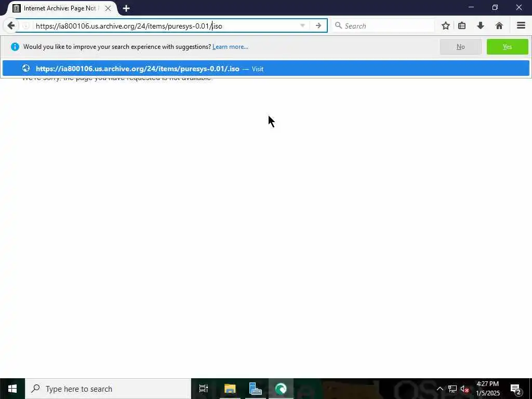This screenshot has width=532, height=399.
Task: Open the address bar history dropdown arrow
Action: click(x=302, y=26)
